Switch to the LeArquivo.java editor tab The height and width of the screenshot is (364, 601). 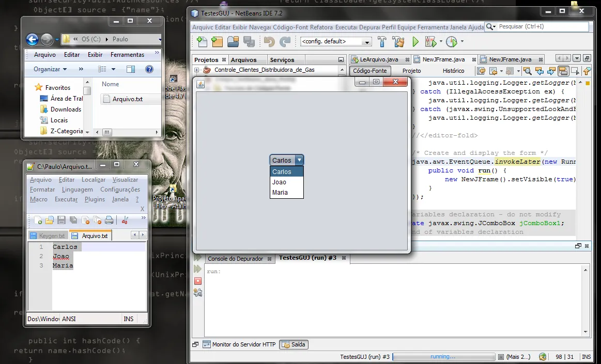(x=379, y=59)
